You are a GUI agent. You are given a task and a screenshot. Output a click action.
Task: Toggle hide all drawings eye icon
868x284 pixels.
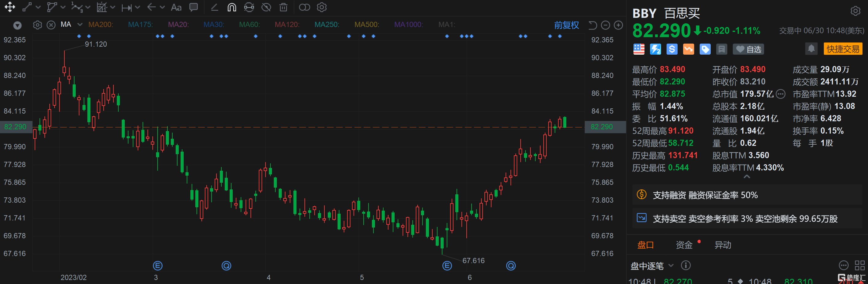click(266, 7)
